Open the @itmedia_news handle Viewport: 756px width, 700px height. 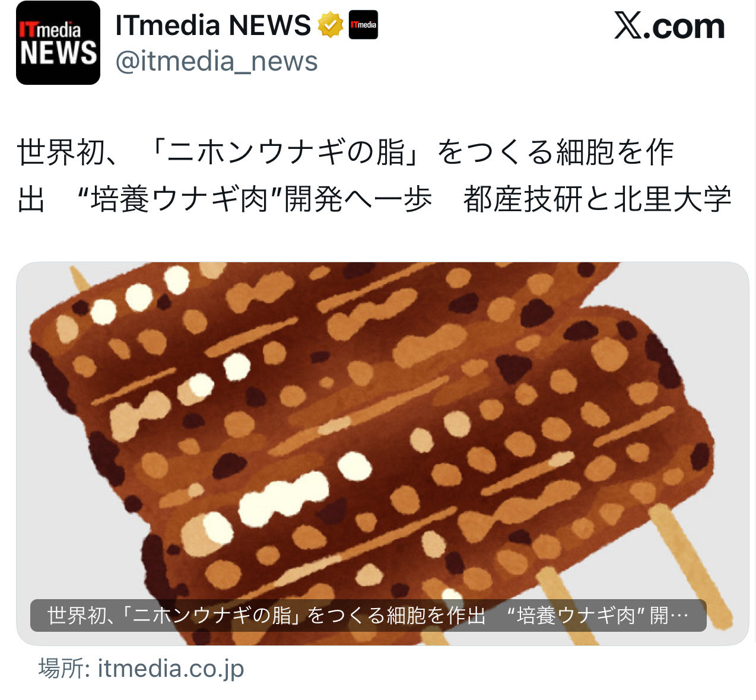tap(217, 61)
